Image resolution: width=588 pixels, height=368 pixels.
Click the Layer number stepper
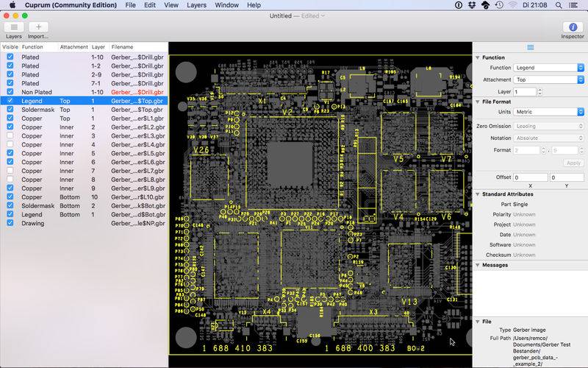pyautogui.click(x=540, y=92)
